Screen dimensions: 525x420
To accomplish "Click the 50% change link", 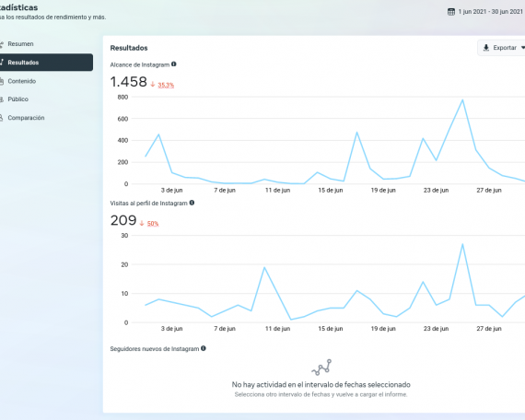I will 153,224.
